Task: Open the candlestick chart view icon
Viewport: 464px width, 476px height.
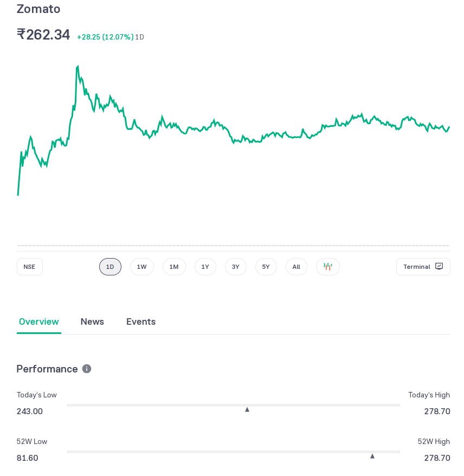Action: tap(327, 267)
